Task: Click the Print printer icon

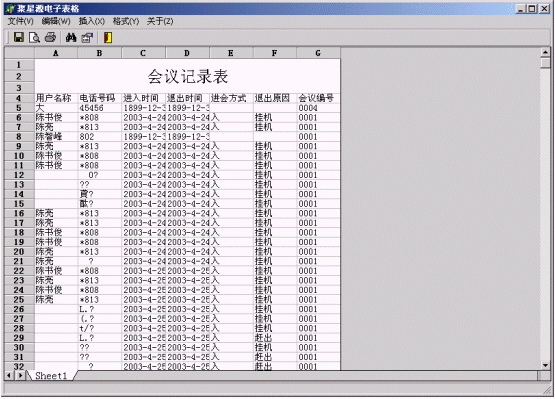Action: point(50,37)
